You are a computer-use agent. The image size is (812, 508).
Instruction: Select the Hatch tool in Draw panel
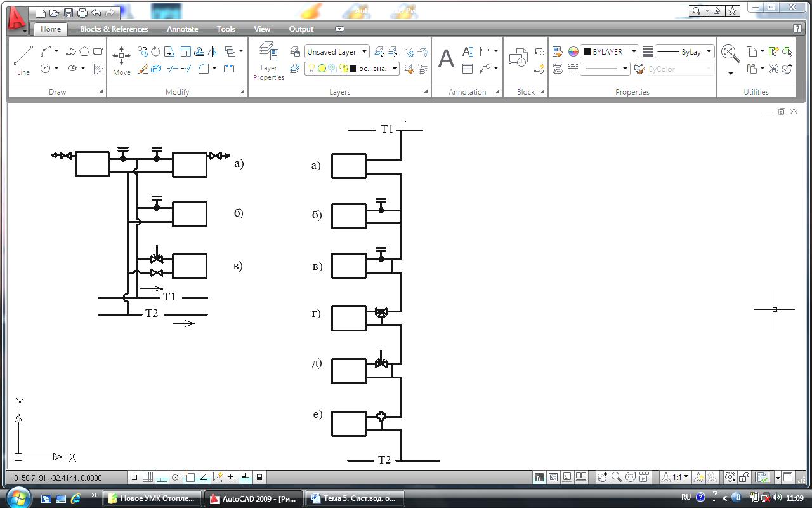[x=98, y=68]
